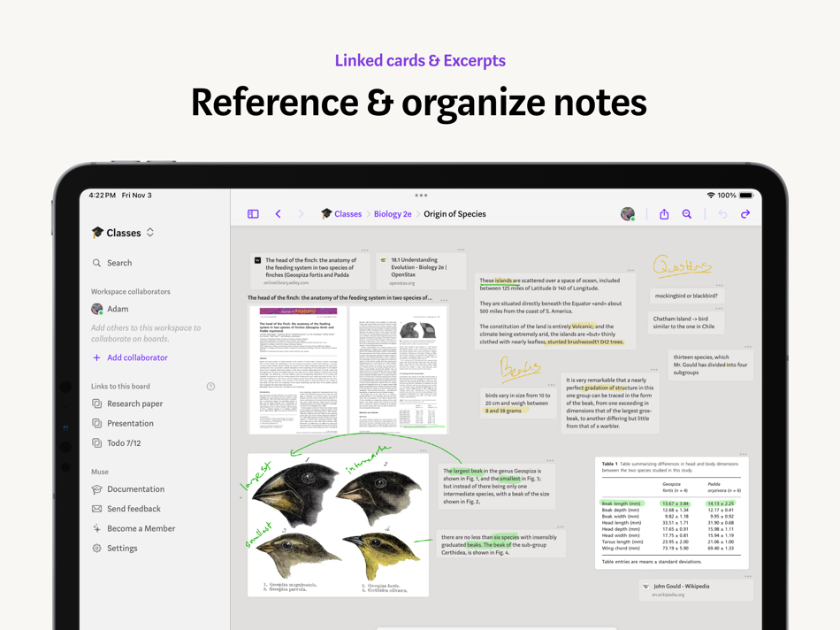Viewport: 840px width, 630px height.
Task: Open help icon beside Links to this board
Action: [211, 386]
